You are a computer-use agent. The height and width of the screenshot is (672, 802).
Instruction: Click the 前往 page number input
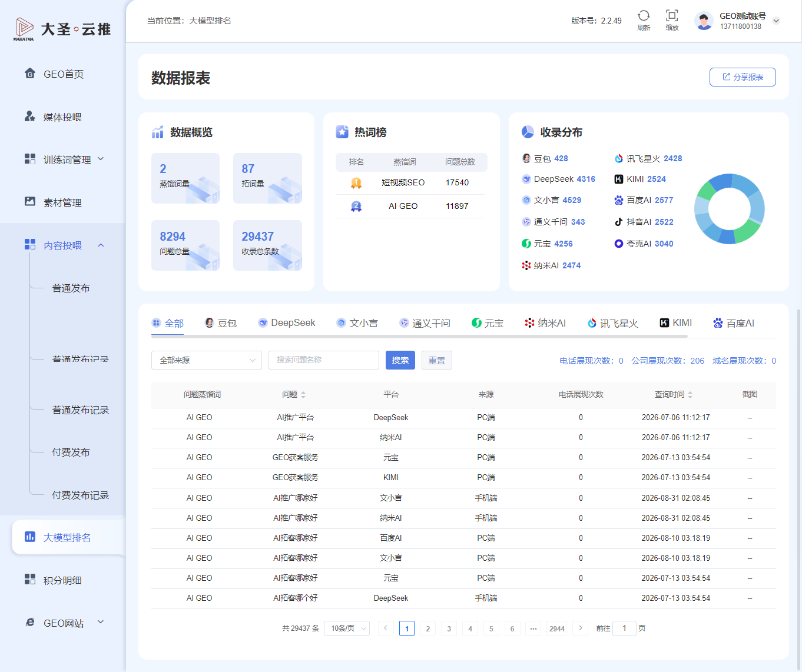[624, 628]
